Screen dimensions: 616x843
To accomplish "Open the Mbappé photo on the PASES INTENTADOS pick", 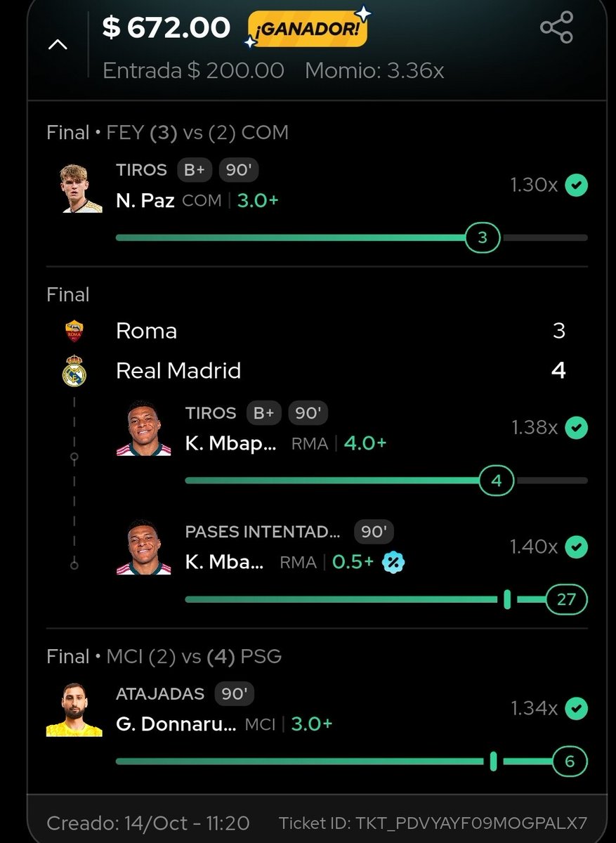I will [144, 547].
